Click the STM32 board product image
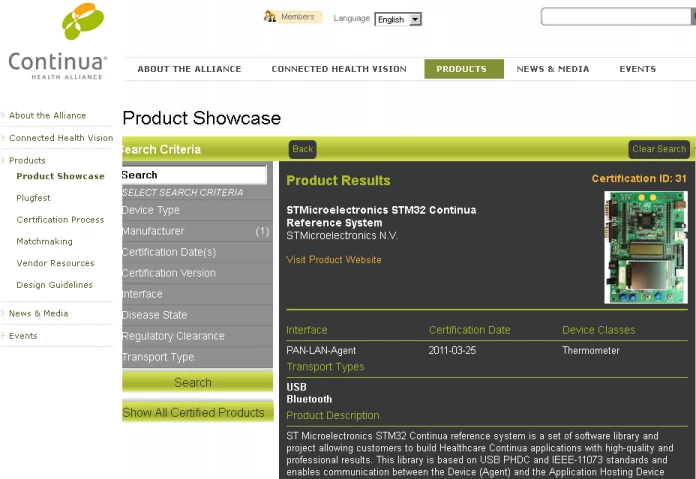696x479 pixels. tap(646, 247)
